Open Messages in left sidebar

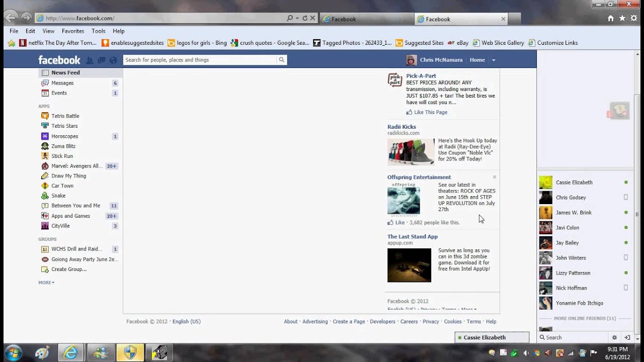click(x=62, y=83)
